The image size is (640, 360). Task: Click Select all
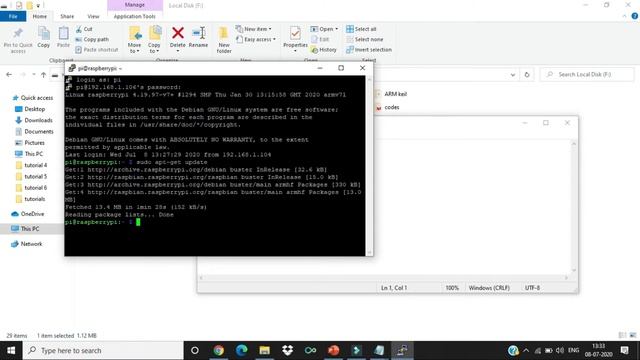tap(361, 29)
